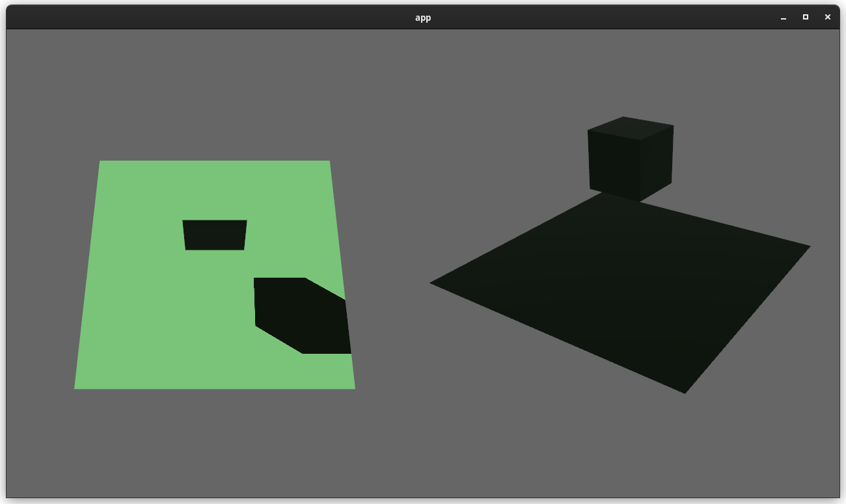Close the app window

[828, 18]
